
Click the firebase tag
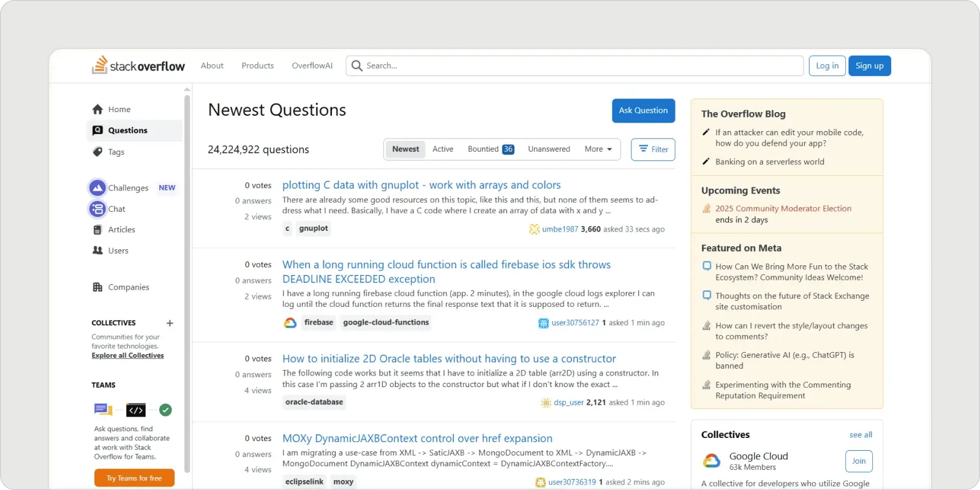coord(318,322)
